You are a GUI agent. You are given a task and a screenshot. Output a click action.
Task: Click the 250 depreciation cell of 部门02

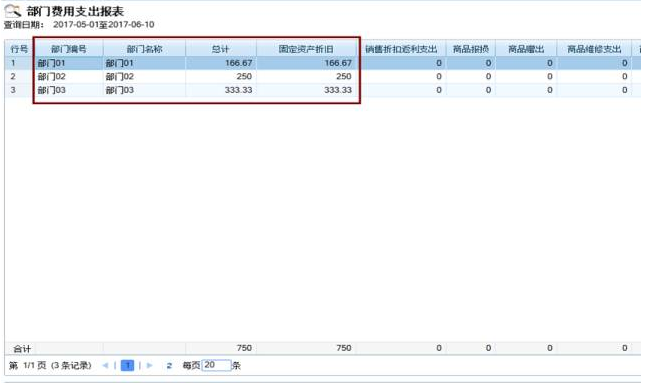[x=343, y=77]
